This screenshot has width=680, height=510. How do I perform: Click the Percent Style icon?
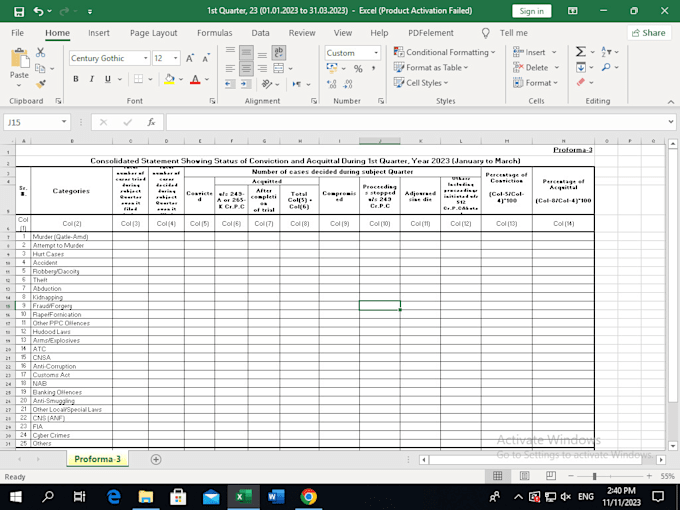(x=358, y=69)
